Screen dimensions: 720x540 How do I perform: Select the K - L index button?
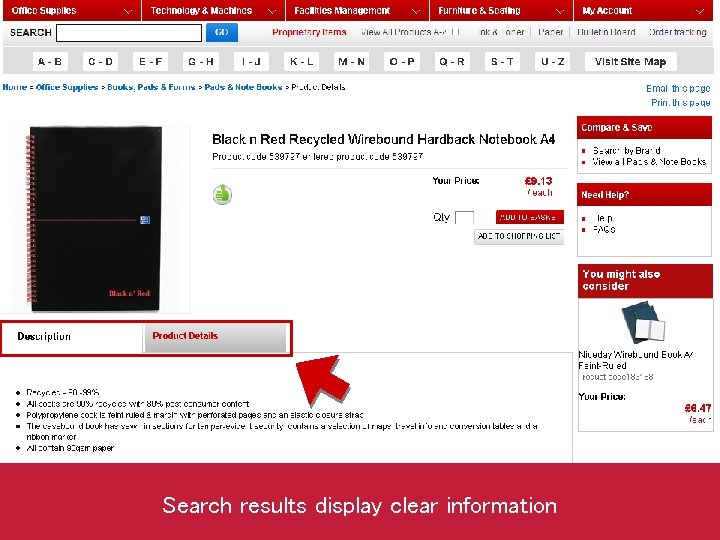pyautogui.click(x=301, y=62)
